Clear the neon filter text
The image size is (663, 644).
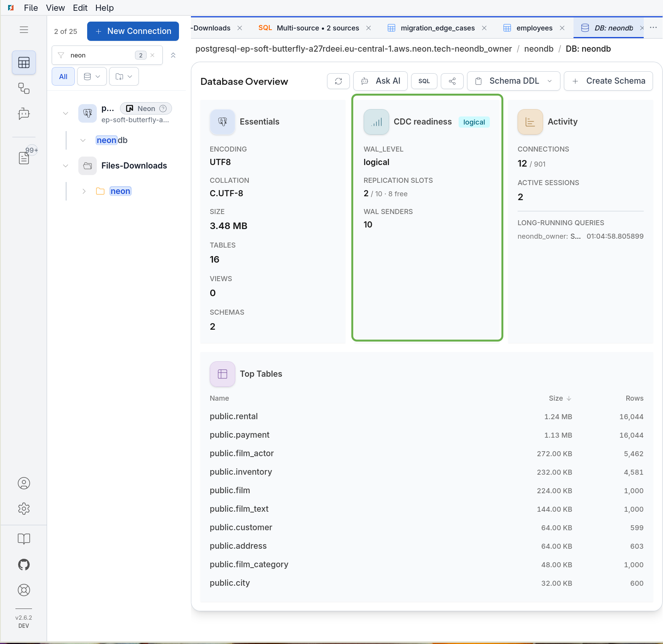pyautogui.click(x=153, y=55)
